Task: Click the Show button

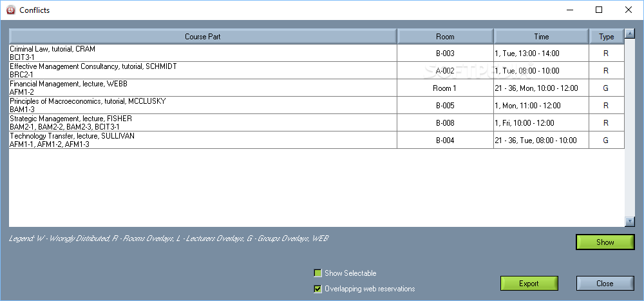Action: point(605,242)
